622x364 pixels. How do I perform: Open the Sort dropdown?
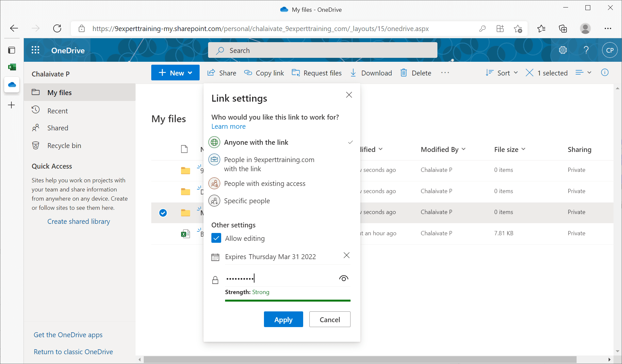pyautogui.click(x=502, y=73)
